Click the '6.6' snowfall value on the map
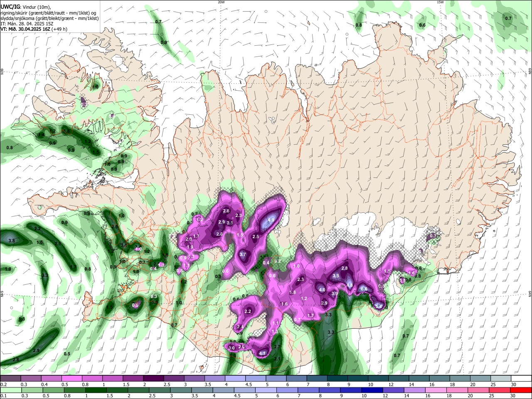 tap(364, 289)
